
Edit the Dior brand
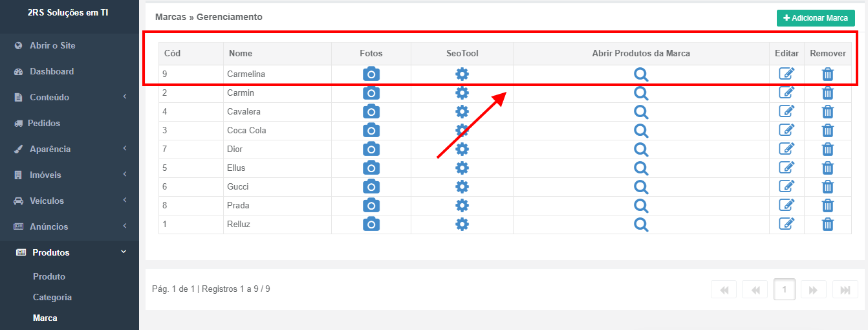[x=787, y=149]
